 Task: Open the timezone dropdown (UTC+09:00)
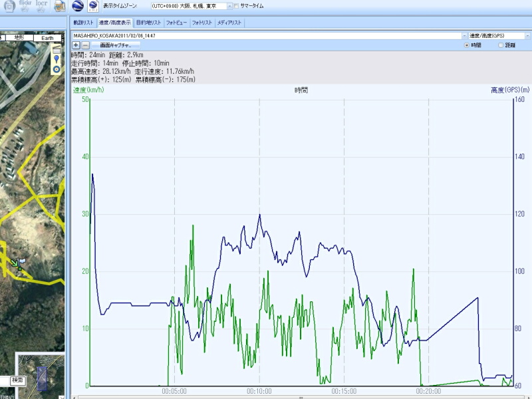pyautogui.click(x=229, y=6)
